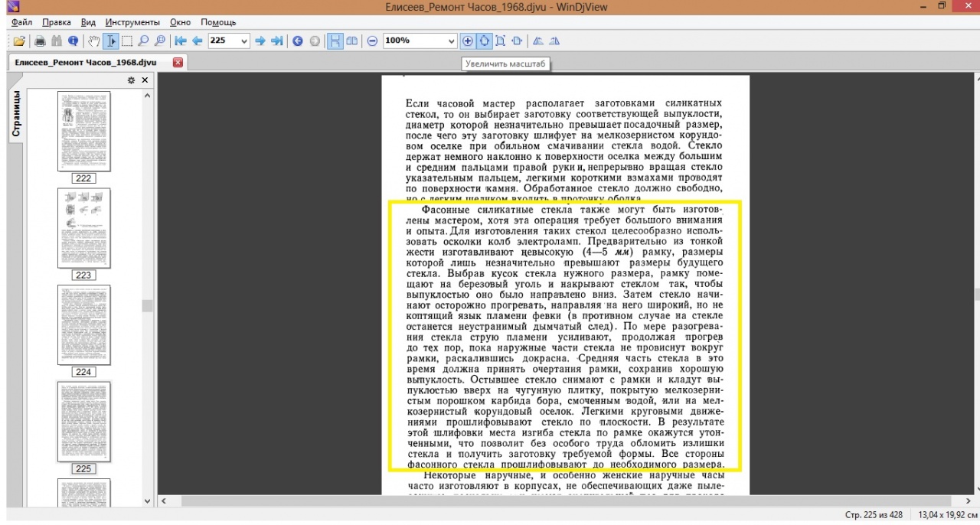Screen dimensions: 980x525
Task: Open the Инструменты menu
Action: coord(132,22)
